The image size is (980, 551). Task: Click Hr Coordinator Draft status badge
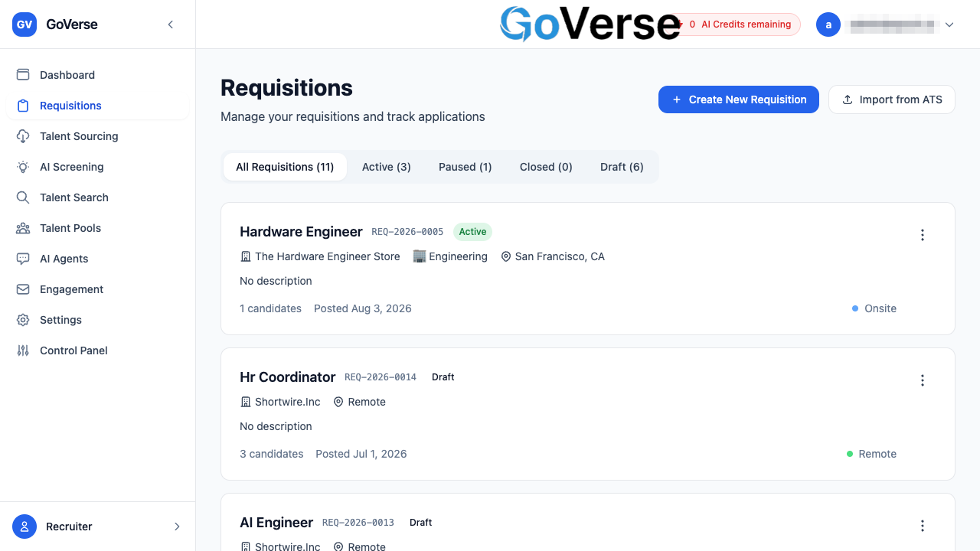443,377
